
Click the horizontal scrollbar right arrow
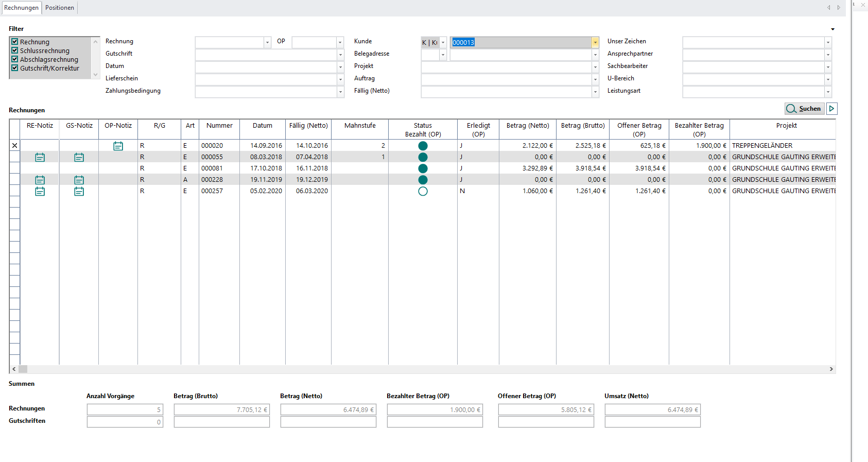coord(831,369)
